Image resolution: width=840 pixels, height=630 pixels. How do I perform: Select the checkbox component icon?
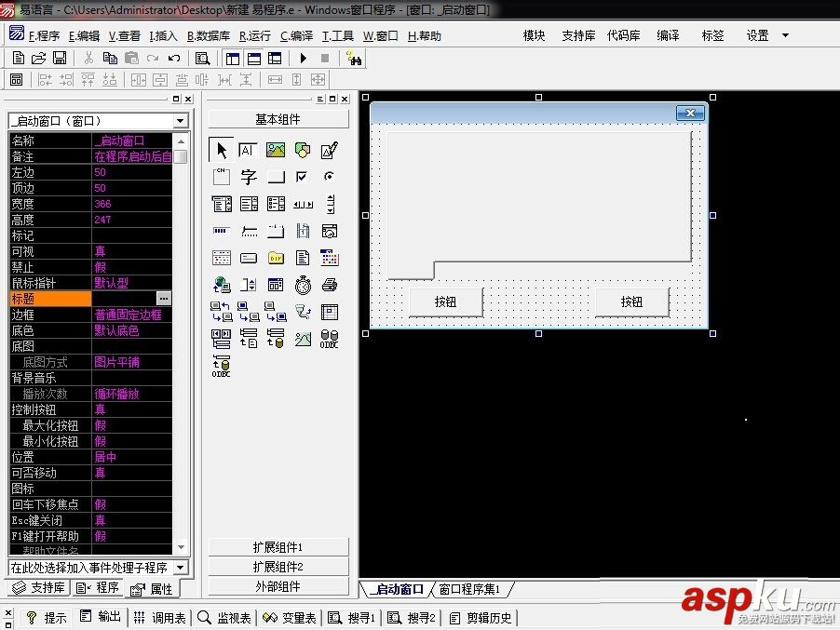pos(302,177)
